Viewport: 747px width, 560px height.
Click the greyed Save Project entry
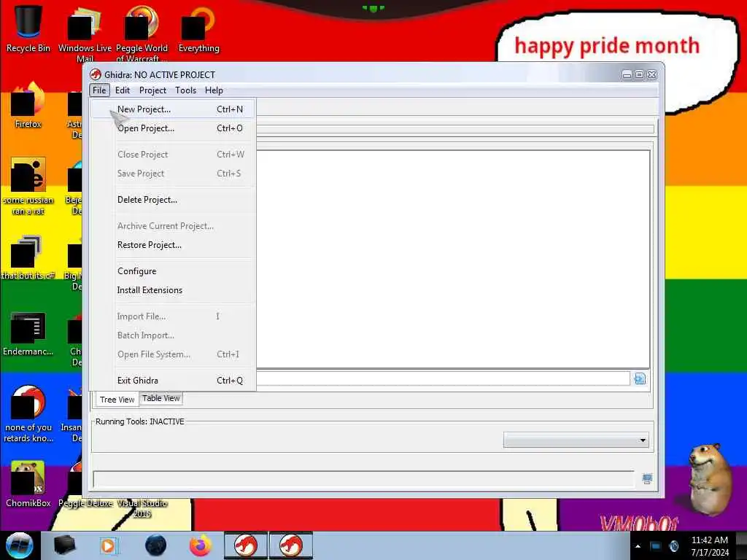point(172,174)
